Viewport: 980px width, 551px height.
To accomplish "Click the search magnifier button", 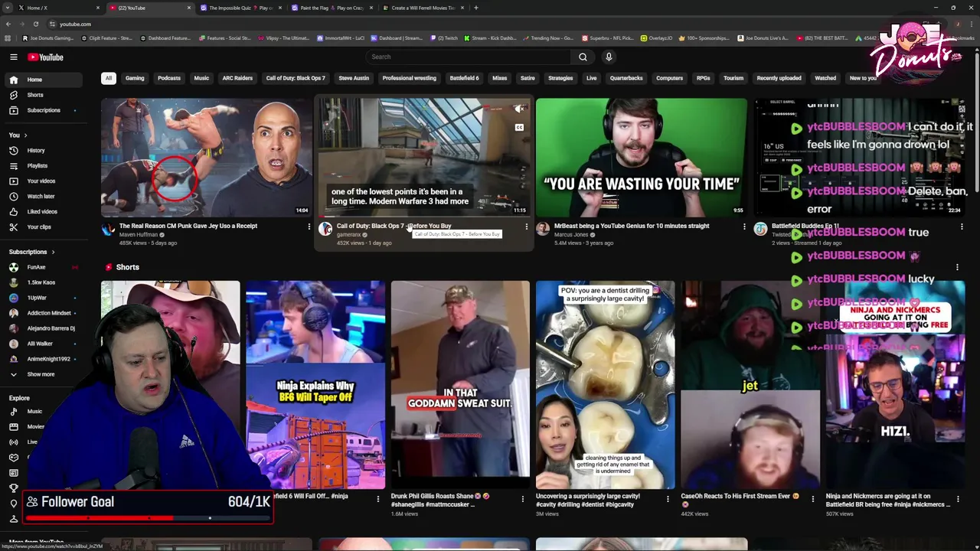I will click(x=583, y=57).
